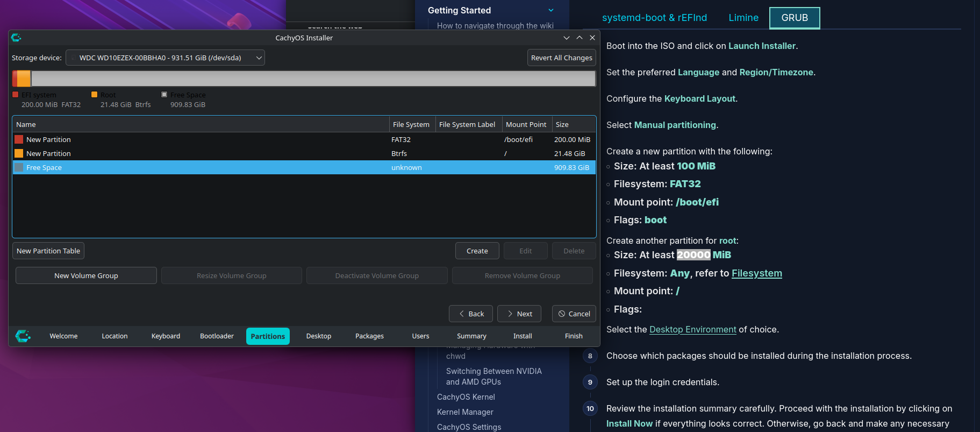The height and width of the screenshot is (432, 980).
Task: Select the orange Root segment in the partition bar
Action: (24, 79)
